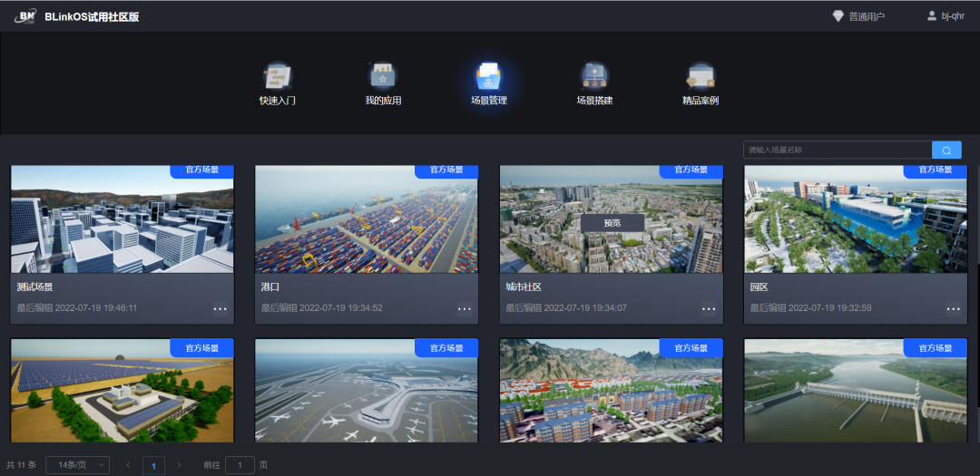Expand the 14条/页 page size dropdown
Image resolution: width=980 pixels, height=476 pixels.
(77, 465)
